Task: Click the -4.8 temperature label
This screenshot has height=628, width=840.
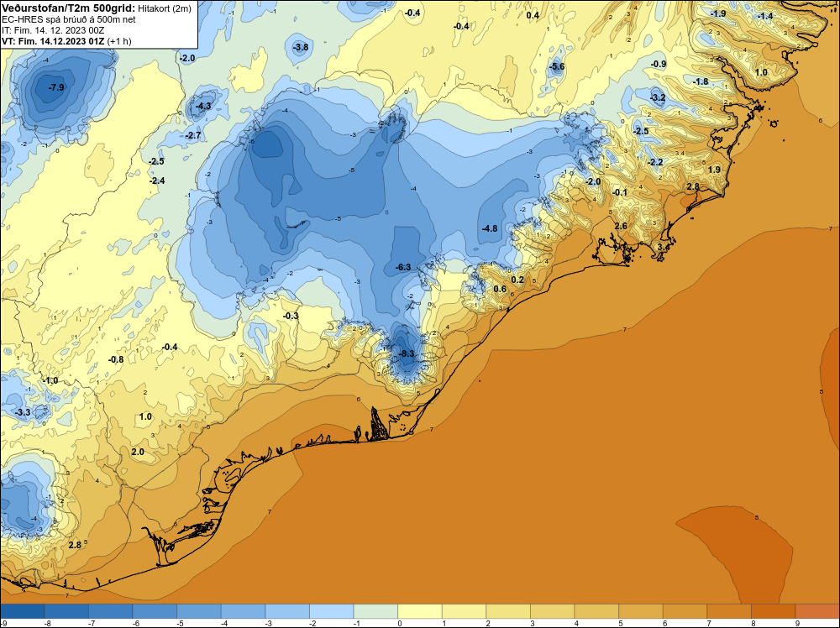Action: pos(490,228)
